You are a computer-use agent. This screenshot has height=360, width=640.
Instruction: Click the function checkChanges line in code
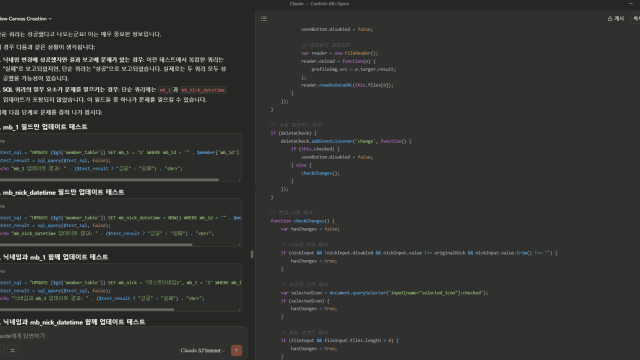302,221
